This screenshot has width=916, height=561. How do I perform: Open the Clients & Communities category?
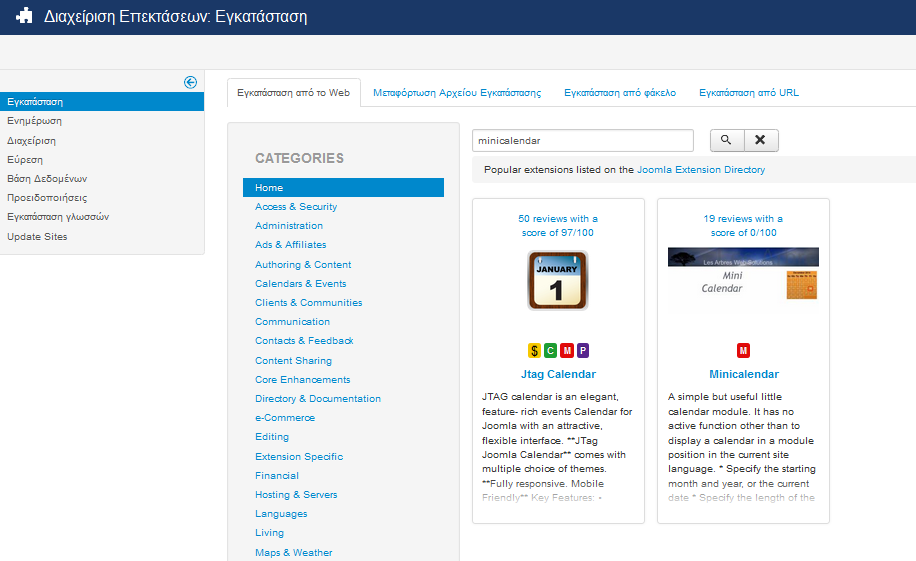click(308, 303)
